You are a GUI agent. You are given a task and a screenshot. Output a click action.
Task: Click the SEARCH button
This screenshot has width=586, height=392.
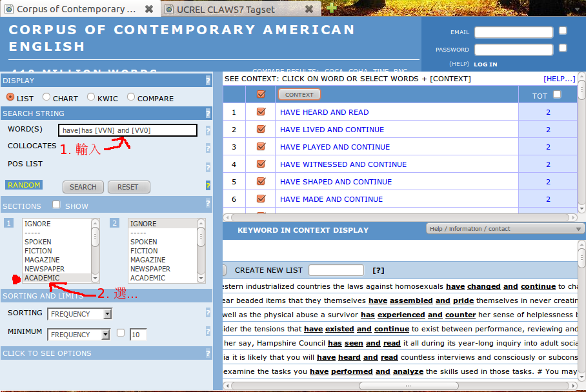(83, 187)
